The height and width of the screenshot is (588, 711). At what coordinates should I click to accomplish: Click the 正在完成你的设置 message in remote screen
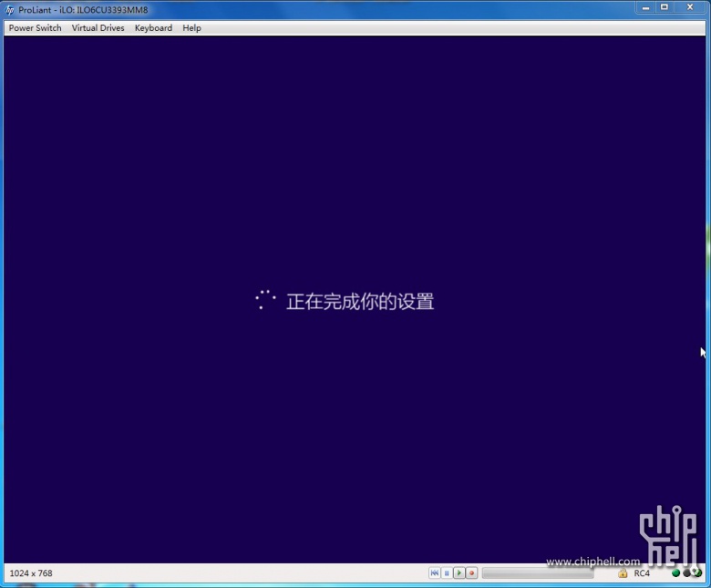[x=360, y=302]
